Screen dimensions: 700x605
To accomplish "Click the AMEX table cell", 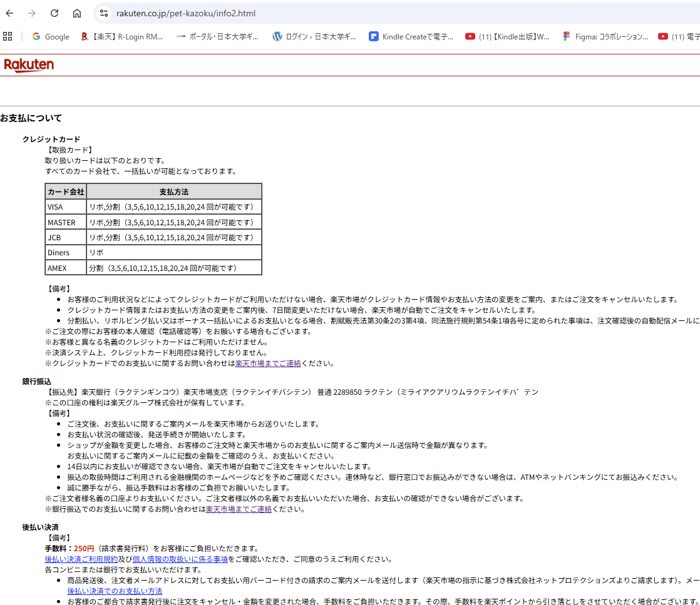I will point(66,268).
